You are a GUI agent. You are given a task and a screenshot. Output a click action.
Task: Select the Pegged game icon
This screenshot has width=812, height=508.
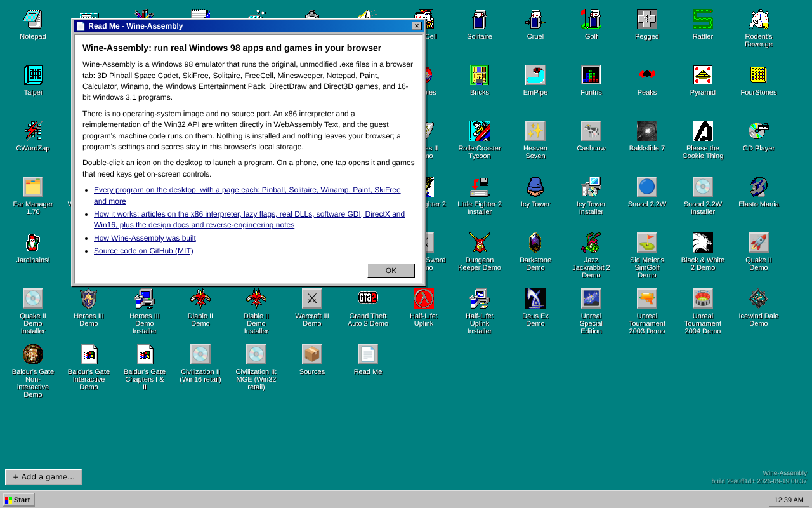click(x=647, y=19)
